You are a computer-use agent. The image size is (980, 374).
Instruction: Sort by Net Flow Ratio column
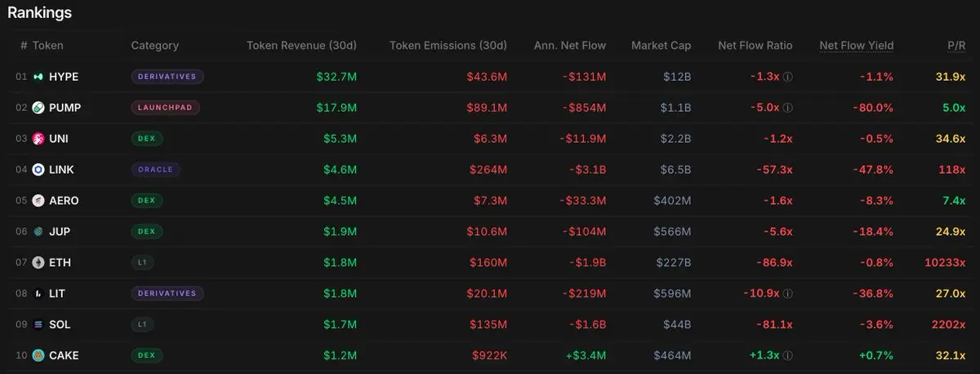point(755,46)
